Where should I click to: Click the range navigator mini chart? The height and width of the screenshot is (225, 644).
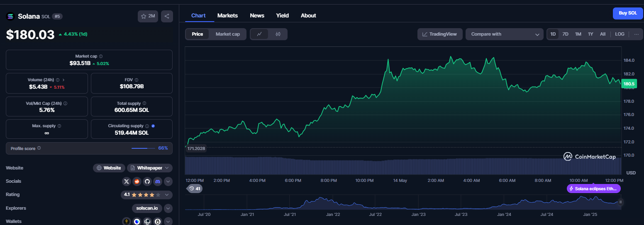(x=403, y=202)
